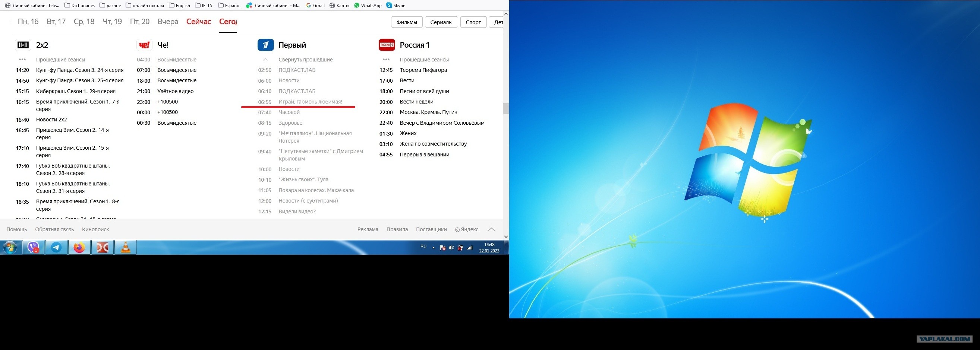This screenshot has height=350, width=980.
Task: Open the © Яндекс footer link
Action: [467, 229]
